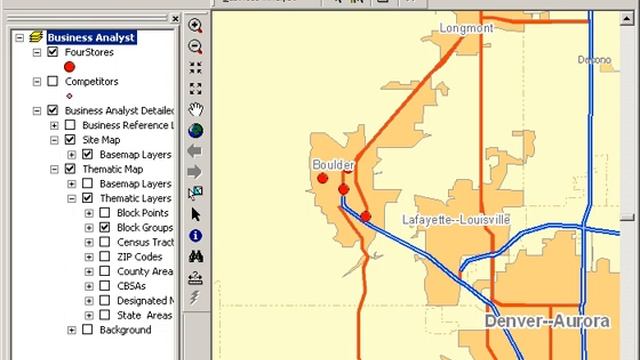Check the CBSAs layer
Image resolution: width=640 pixels, height=360 pixels.
(x=105, y=286)
